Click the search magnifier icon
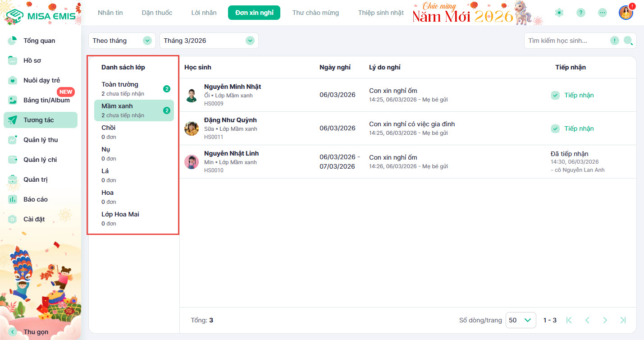Image resolution: width=644 pixels, height=340 pixels. [x=628, y=41]
